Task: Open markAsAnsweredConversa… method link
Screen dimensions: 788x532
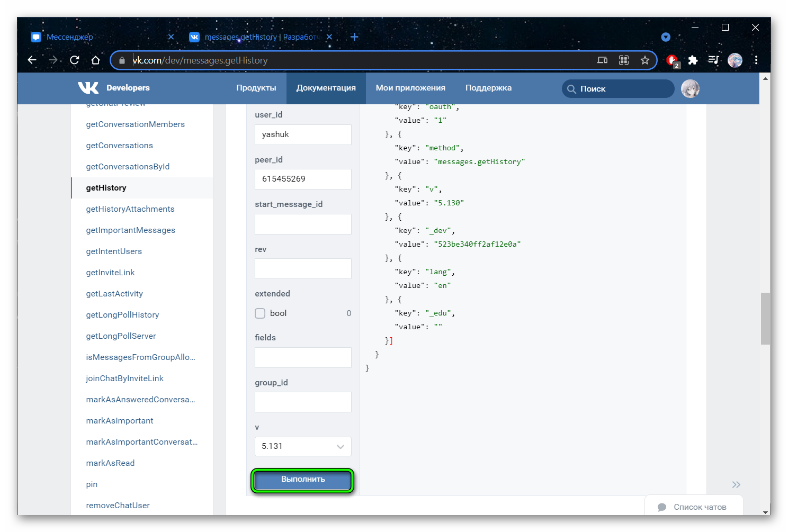Action: [141, 400]
